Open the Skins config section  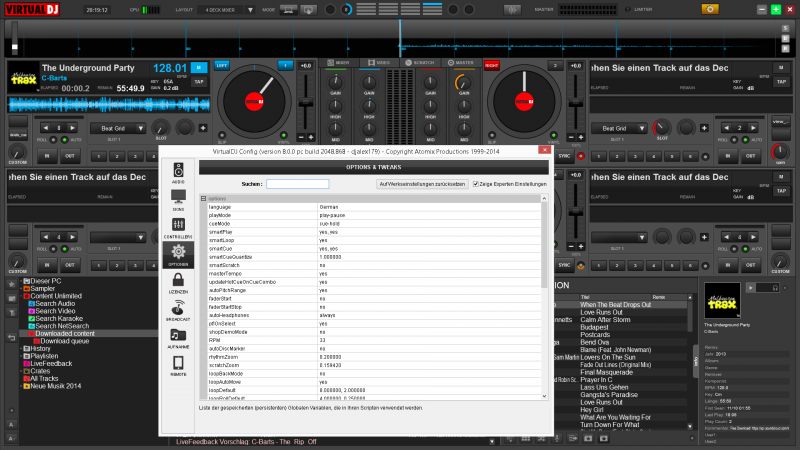(178, 200)
